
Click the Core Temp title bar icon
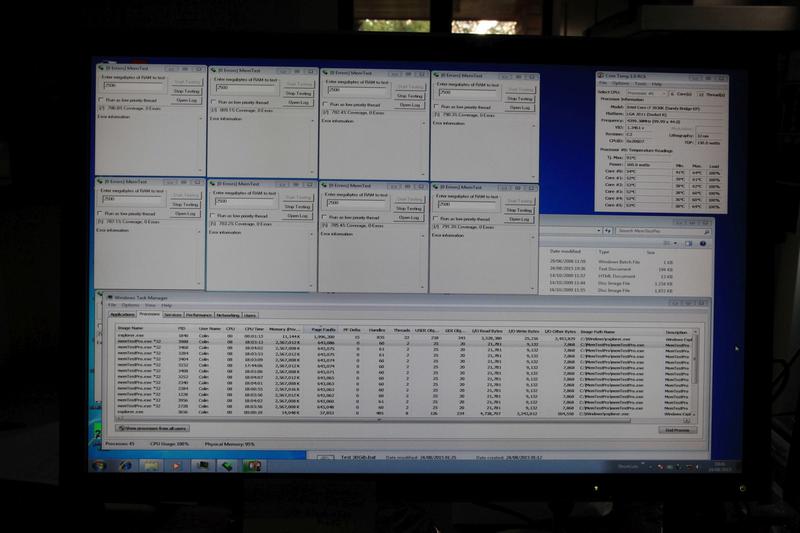[601, 75]
